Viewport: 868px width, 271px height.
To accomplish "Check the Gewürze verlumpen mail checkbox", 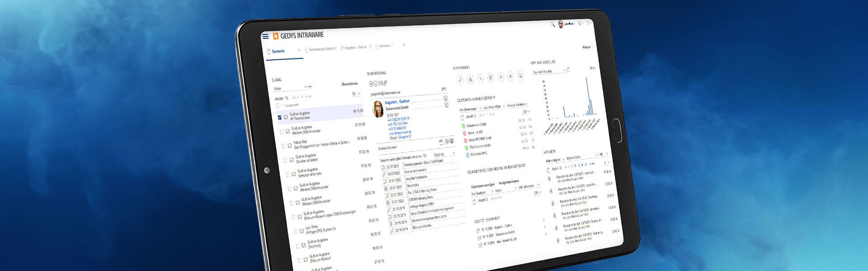I will [288, 174].
